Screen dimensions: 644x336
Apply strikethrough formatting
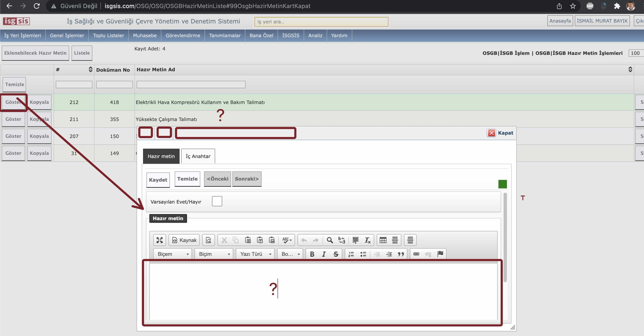point(336,254)
